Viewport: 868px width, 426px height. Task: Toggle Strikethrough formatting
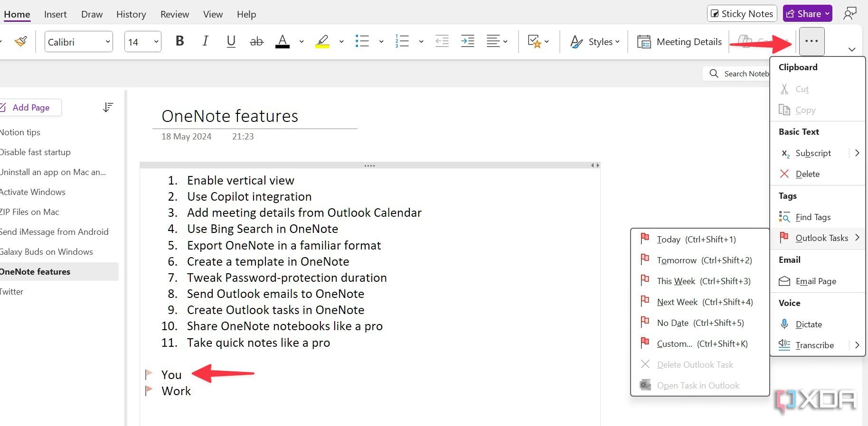click(256, 41)
